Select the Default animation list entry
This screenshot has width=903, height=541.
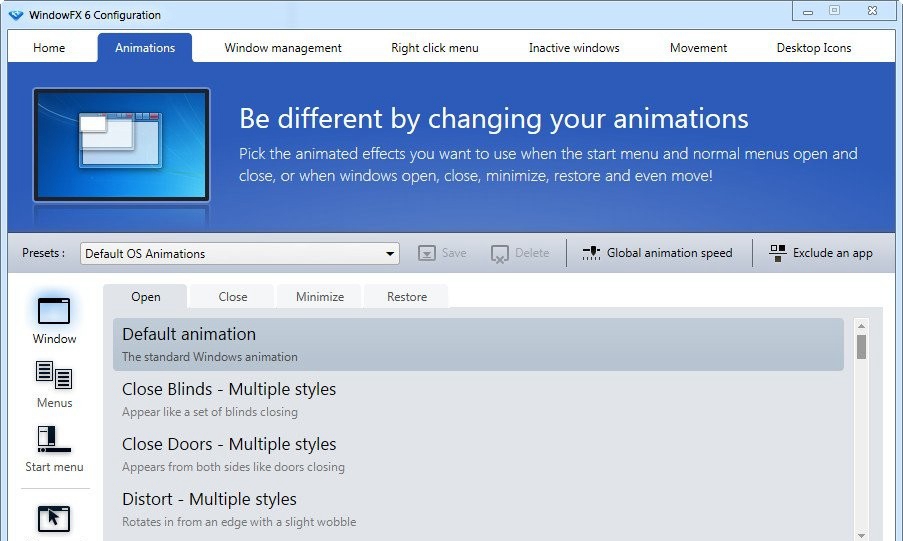coord(479,345)
